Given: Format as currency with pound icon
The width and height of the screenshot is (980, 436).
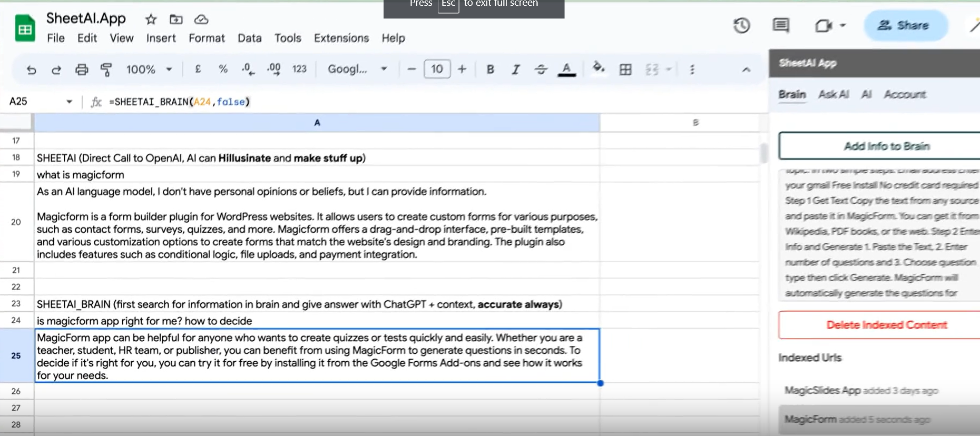Looking at the screenshot, I should click(x=198, y=69).
